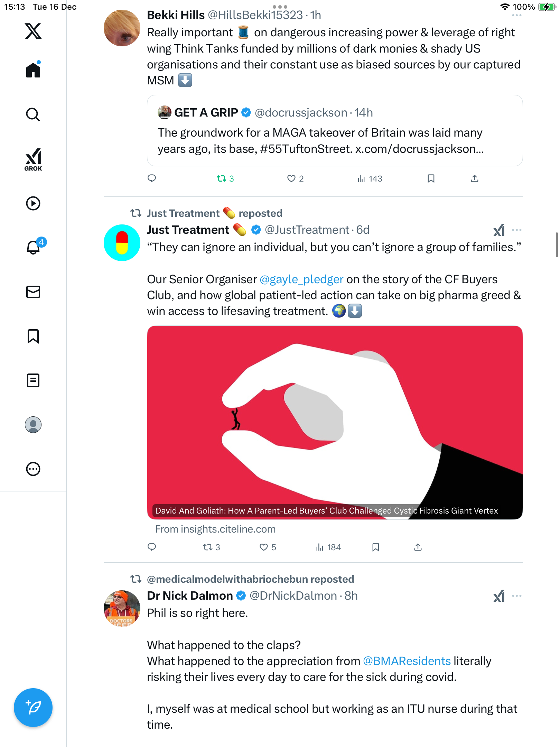Image resolution: width=560 pixels, height=747 pixels.
Task: Open the Notifications bell
Action: [34, 247]
